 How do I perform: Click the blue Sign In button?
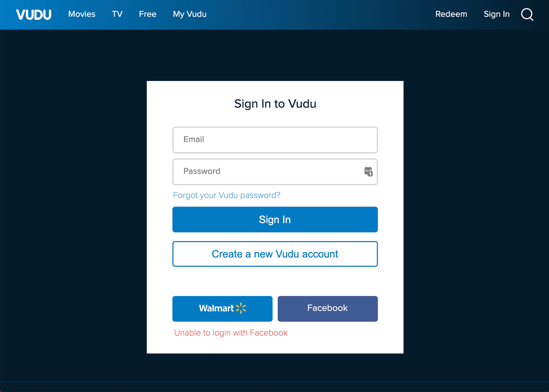coord(275,219)
